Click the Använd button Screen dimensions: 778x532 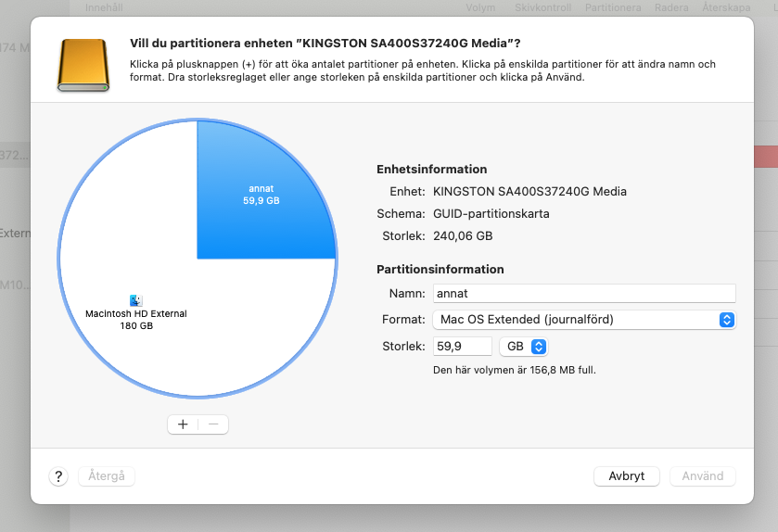pos(703,476)
